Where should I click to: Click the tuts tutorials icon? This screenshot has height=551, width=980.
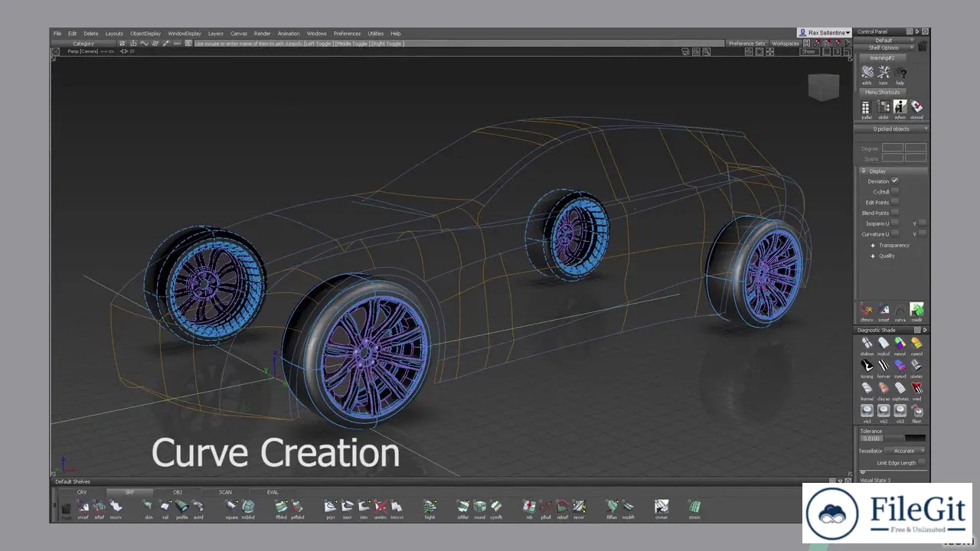[884, 73]
